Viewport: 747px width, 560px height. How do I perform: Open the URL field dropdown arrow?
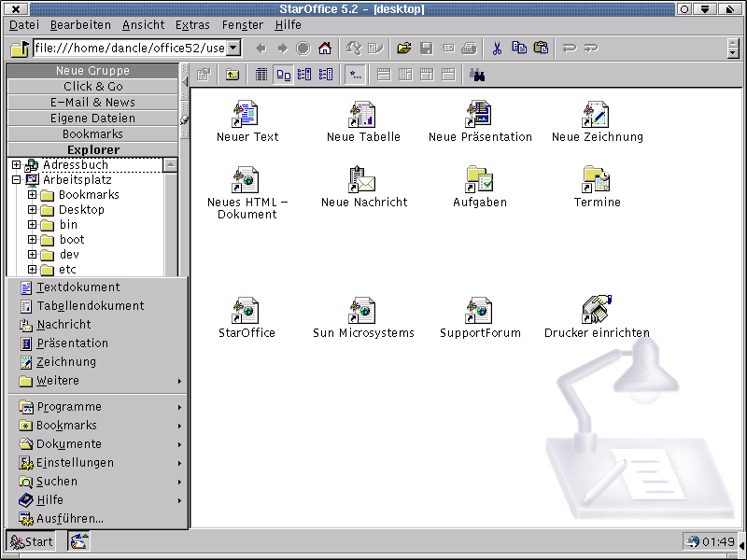[x=233, y=48]
